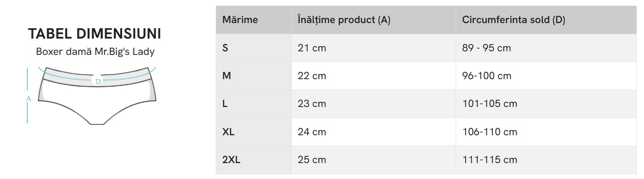The image size is (644, 179).
Task: Click the Înălțime product (A) column header
Action: [x=344, y=20]
